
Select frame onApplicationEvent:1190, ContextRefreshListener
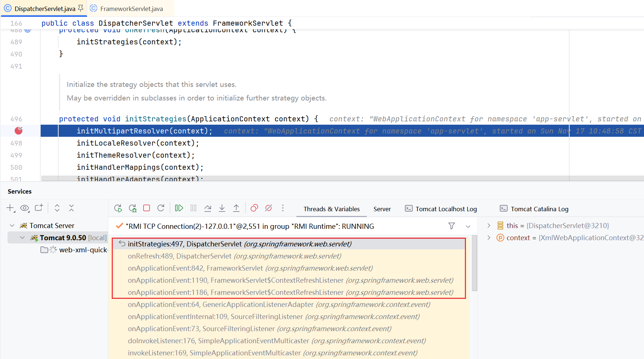pyautogui.click(x=289, y=280)
